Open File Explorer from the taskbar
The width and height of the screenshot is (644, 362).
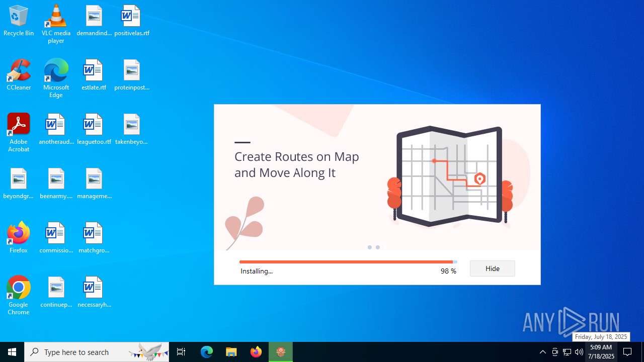tap(231, 352)
